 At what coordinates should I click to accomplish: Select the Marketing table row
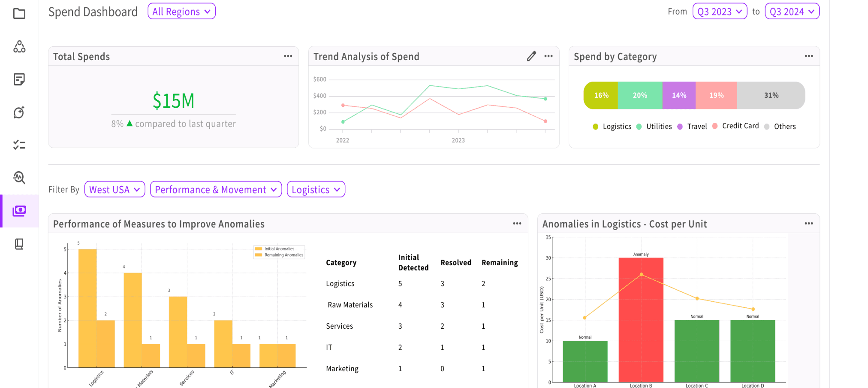422,369
